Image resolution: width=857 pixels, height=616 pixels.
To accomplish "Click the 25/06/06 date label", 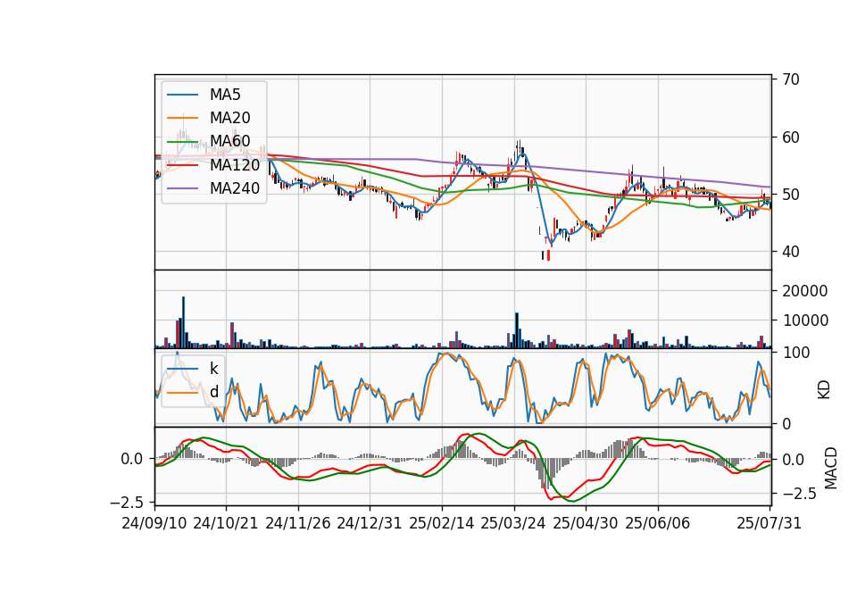I will pos(658,523).
